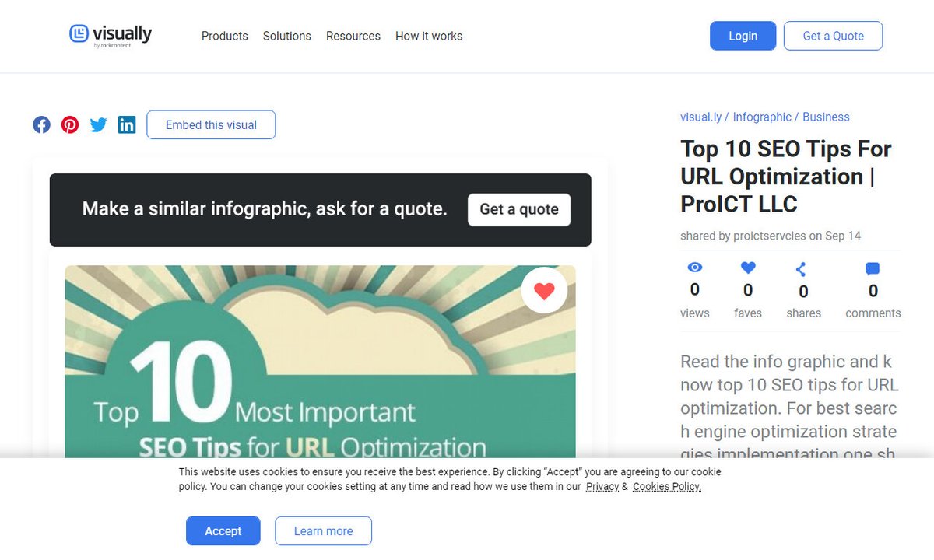This screenshot has height=560, width=934.
Task: Go to Infographic breadcrumb
Action: (x=762, y=117)
